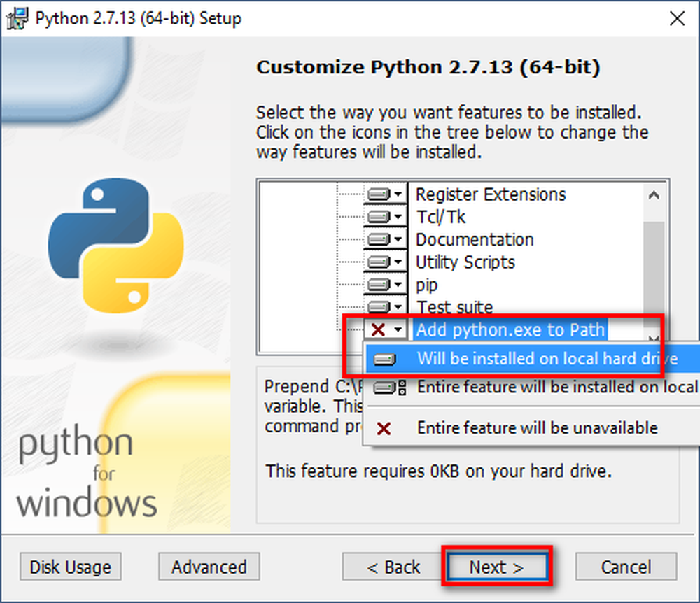Screen dimensions: 700x603
Task: Click the drive-with-subfeatures icon in the menu
Action: click(390, 388)
